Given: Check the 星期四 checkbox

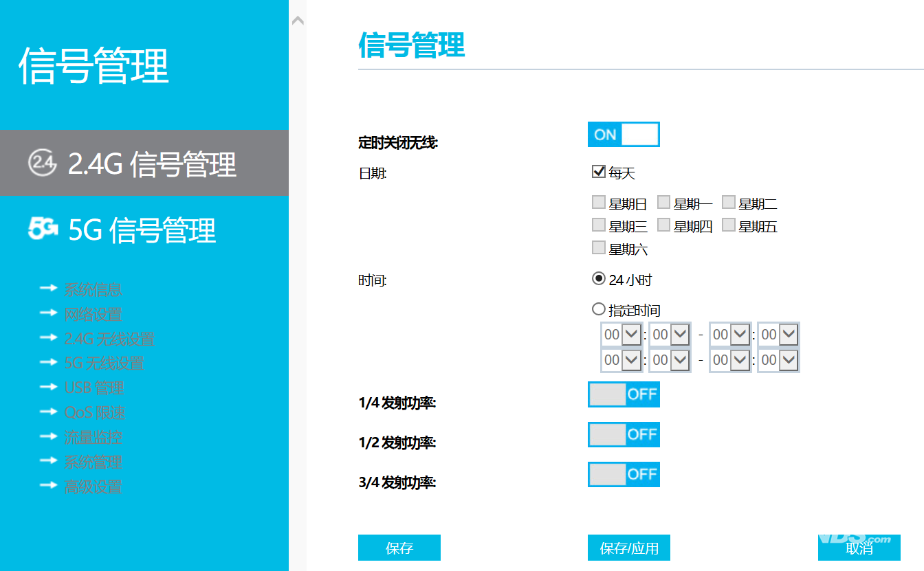Looking at the screenshot, I should [663, 225].
